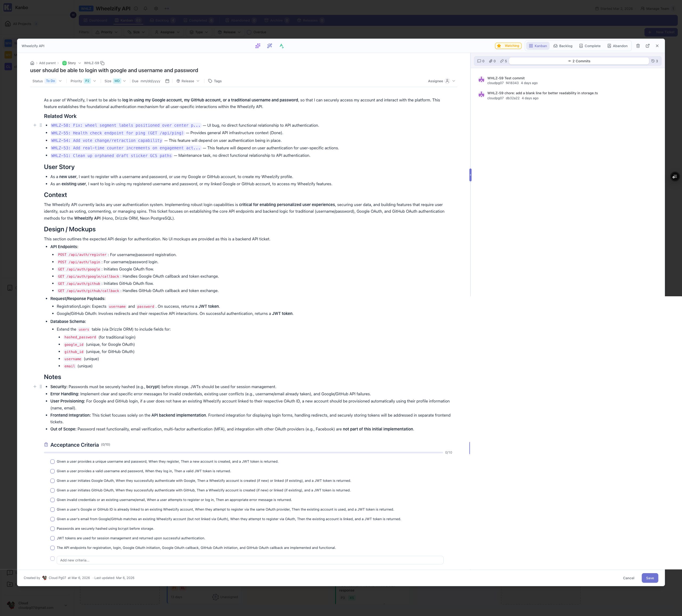This screenshot has width=682, height=616.
Task: Select the magic wand improve icon
Action: pos(270,46)
